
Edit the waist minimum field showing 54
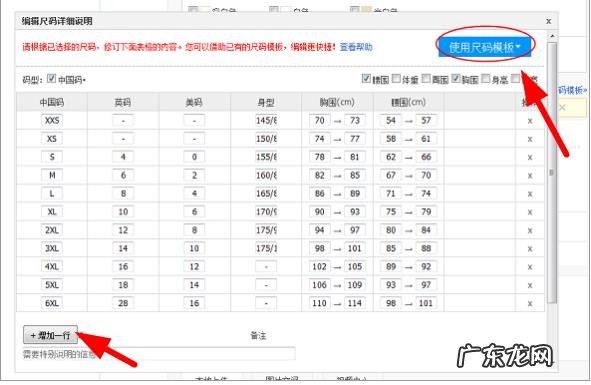[x=391, y=120]
